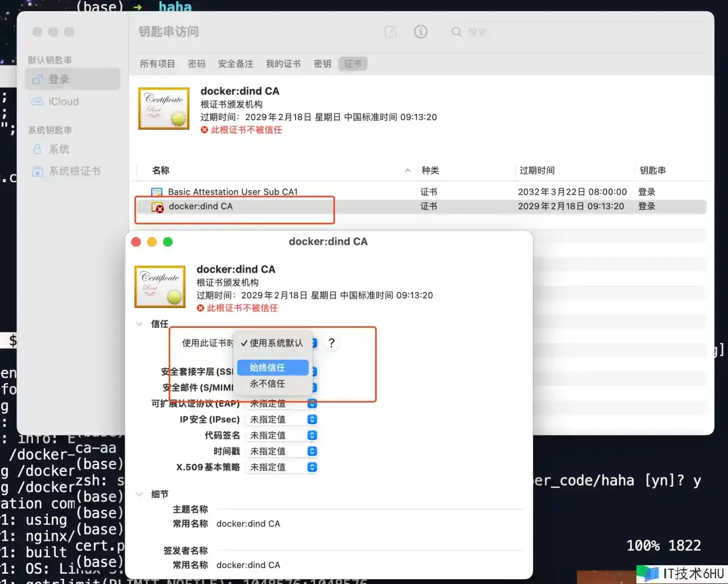Click the search magnifier icon
728x584 pixels.
[456, 32]
